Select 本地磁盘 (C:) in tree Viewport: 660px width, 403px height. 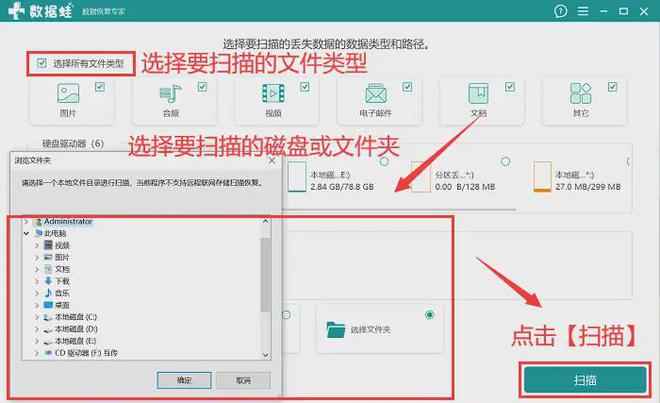tap(76, 317)
